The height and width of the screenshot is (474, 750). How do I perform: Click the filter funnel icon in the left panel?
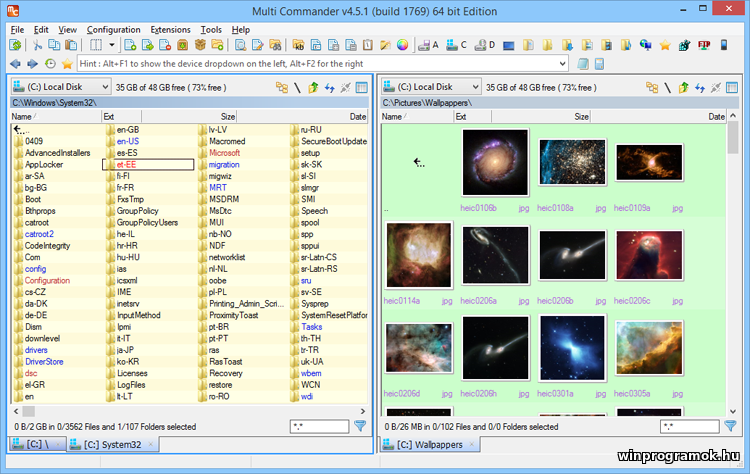tap(360, 426)
